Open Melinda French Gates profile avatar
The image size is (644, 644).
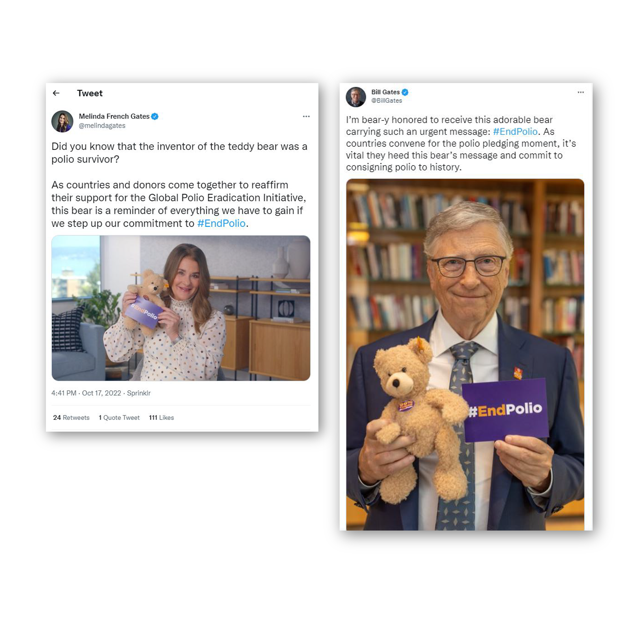(62, 121)
